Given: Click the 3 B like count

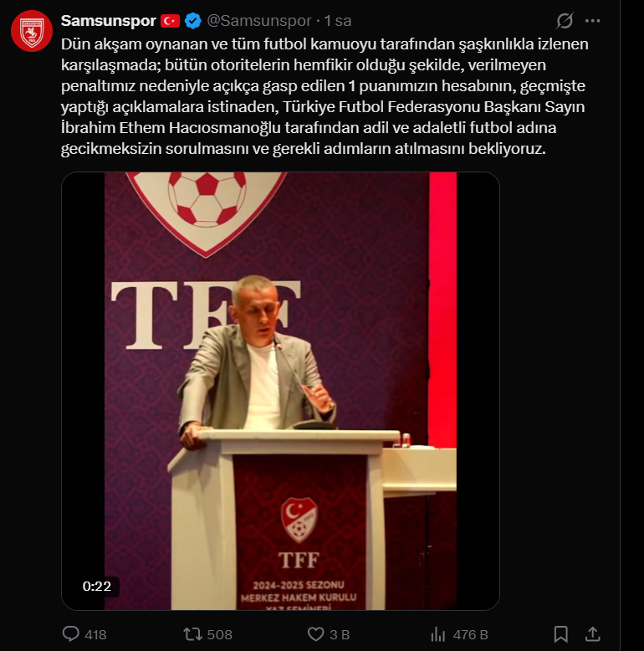Looking at the screenshot, I should 340,635.
